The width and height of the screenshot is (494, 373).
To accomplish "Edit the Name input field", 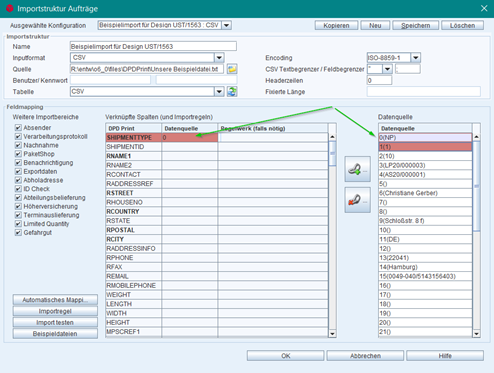I will coord(153,46).
